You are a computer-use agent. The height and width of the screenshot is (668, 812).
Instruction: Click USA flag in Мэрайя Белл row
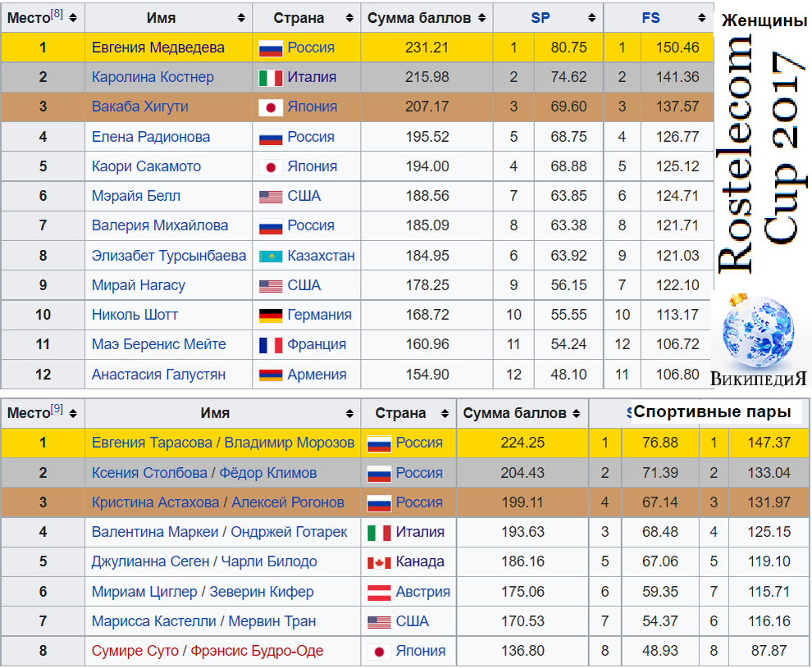click(x=271, y=197)
